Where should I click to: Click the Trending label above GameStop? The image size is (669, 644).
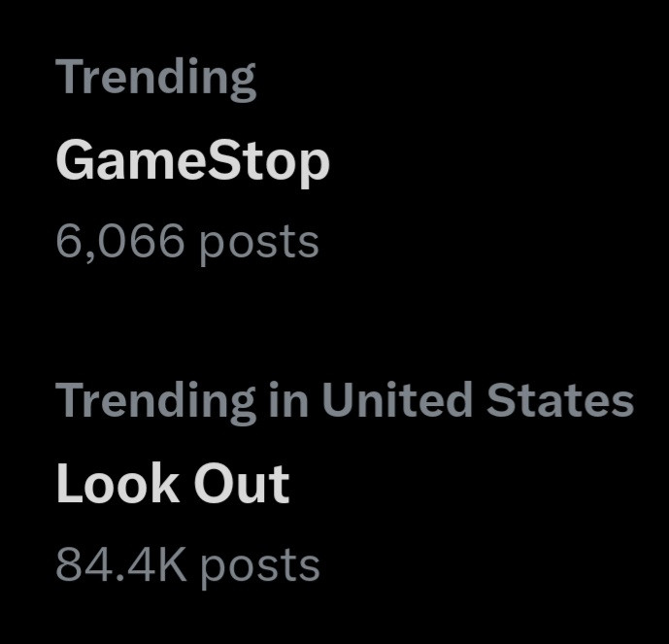click(x=155, y=78)
